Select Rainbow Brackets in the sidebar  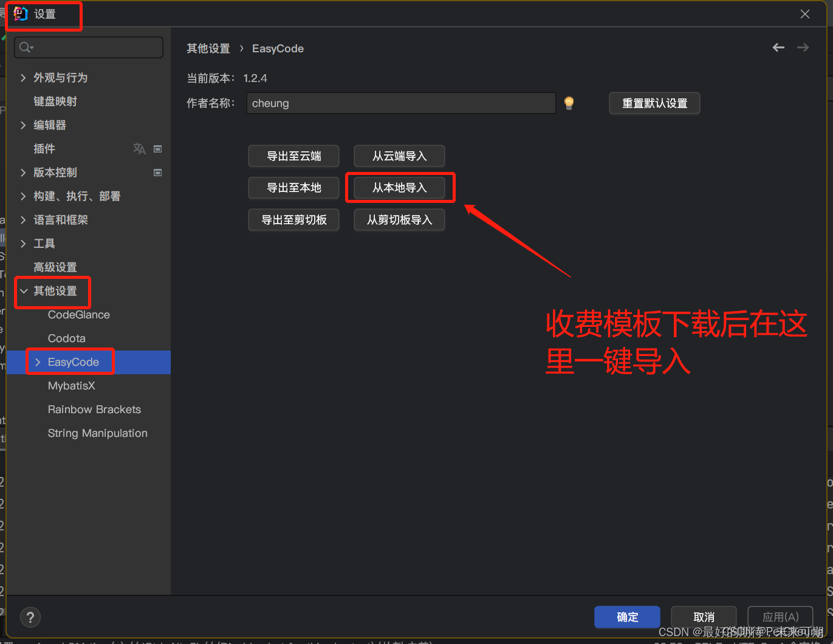94,409
